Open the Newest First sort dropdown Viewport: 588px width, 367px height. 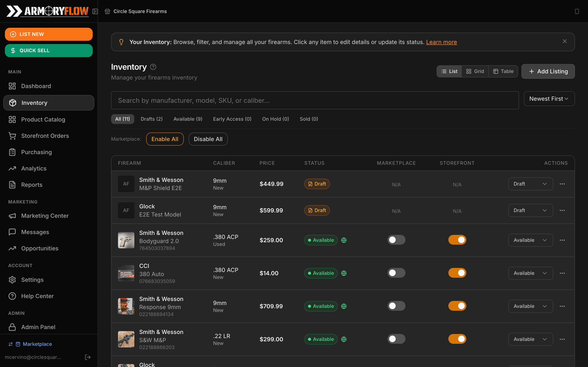[x=549, y=98]
